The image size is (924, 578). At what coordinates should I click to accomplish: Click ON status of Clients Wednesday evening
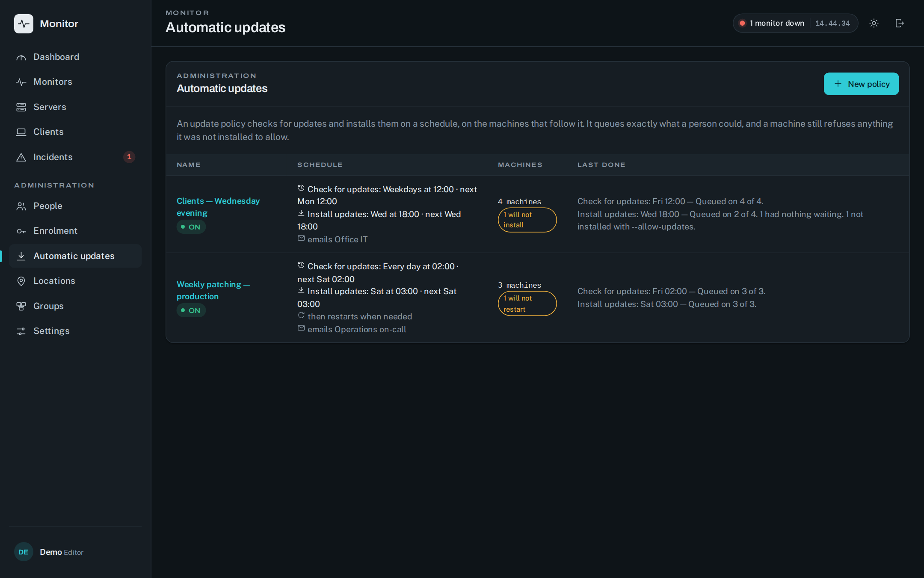click(191, 227)
